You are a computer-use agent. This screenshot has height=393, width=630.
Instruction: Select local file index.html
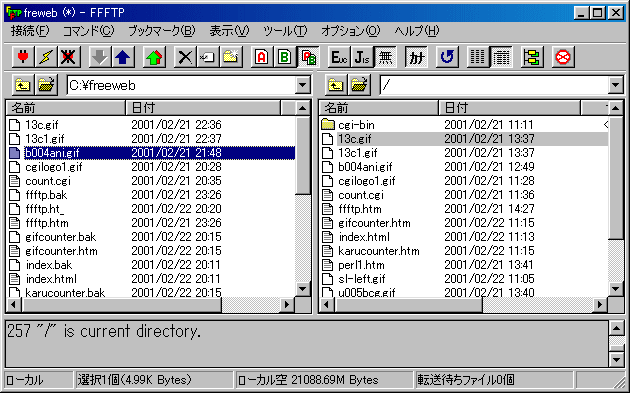click(x=51, y=279)
